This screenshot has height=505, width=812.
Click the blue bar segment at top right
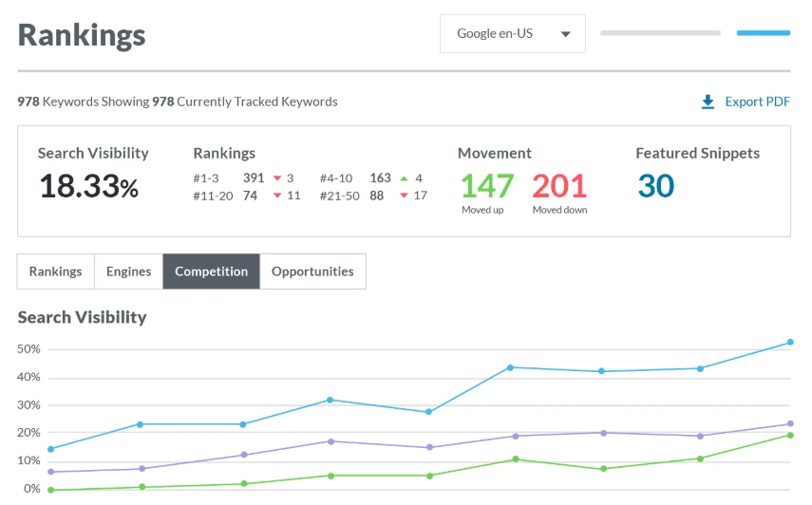[763, 33]
